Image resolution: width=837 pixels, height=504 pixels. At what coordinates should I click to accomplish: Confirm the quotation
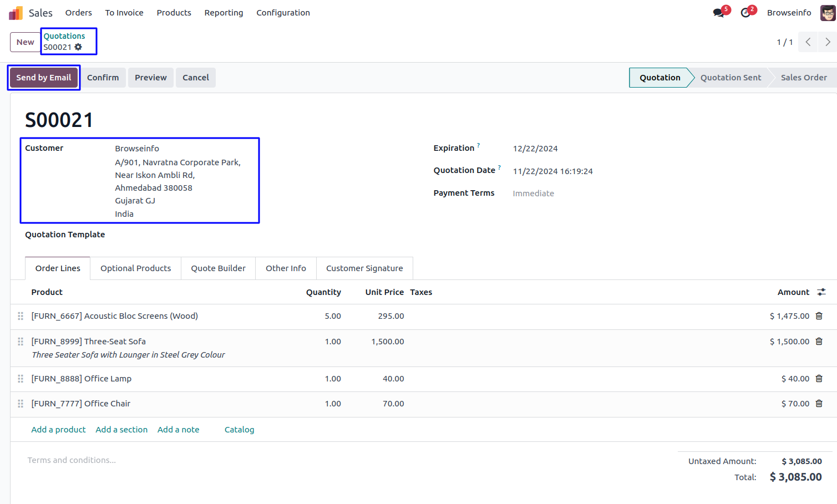point(103,78)
